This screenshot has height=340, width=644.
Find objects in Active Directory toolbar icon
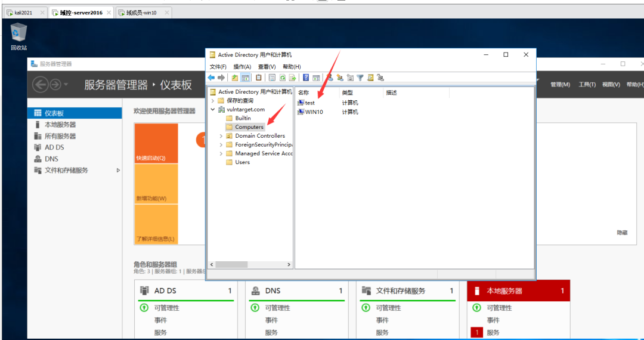(370, 78)
